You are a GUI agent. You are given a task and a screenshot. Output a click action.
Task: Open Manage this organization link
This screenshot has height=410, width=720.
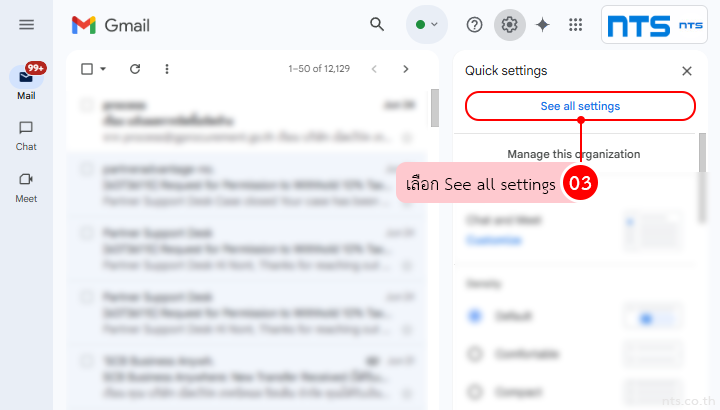[574, 154]
